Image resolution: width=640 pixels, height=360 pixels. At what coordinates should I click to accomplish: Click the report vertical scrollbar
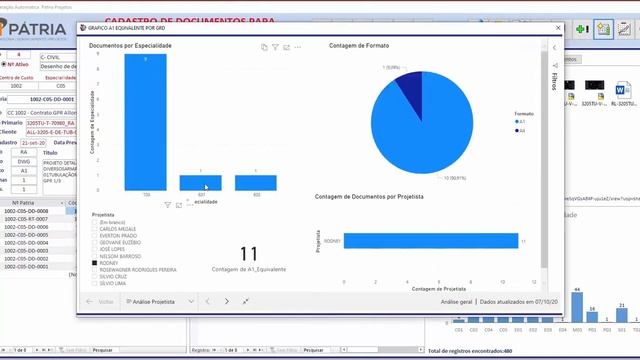tap(544, 159)
